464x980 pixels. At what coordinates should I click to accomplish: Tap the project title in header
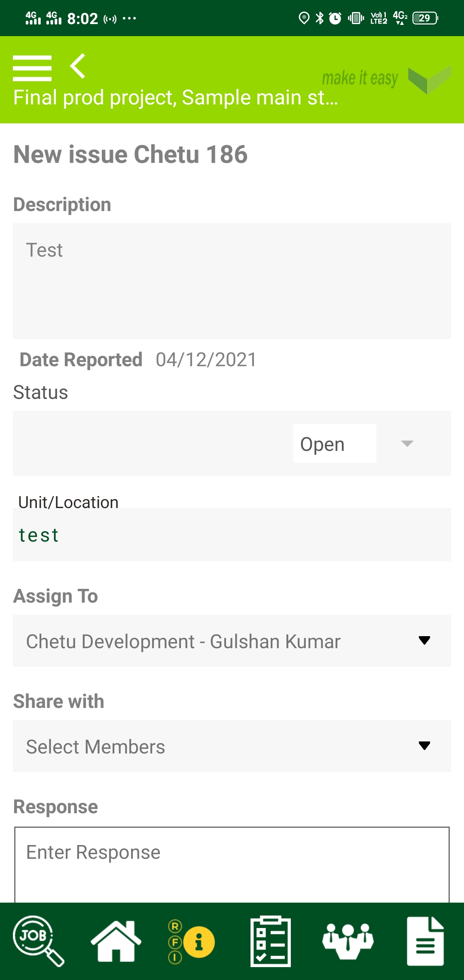175,98
